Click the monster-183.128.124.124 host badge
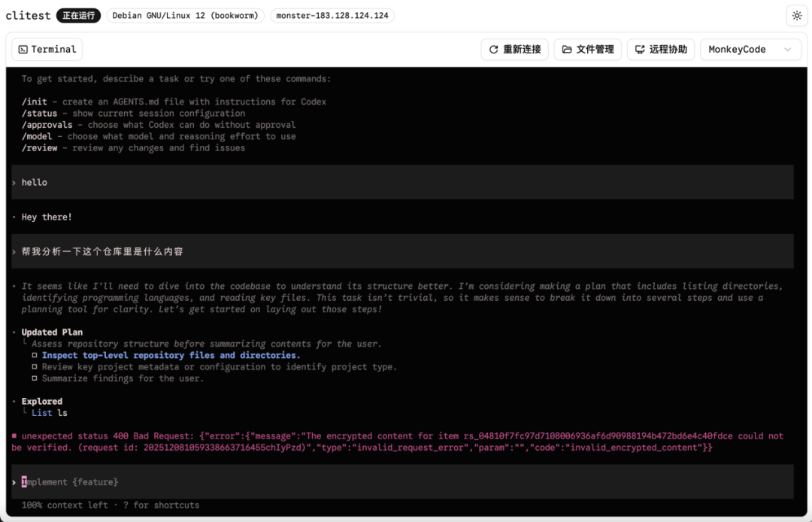The height and width of the screenshot is (522, 812). click(x=332, y=15)
